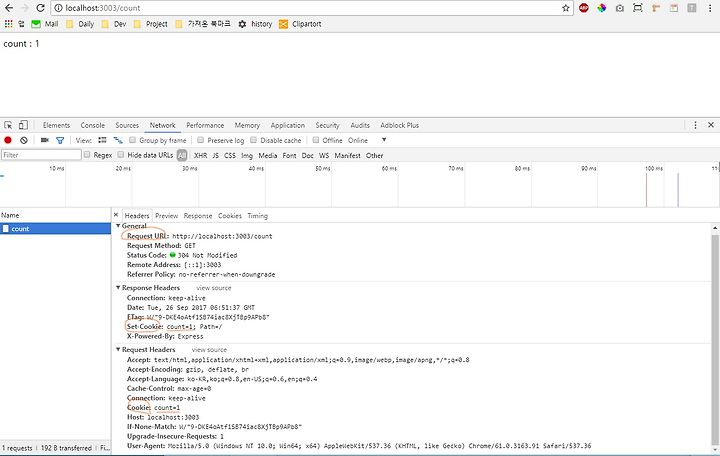
Task: Enable Disable cache checkbox
Action: (x=253, y=140)
